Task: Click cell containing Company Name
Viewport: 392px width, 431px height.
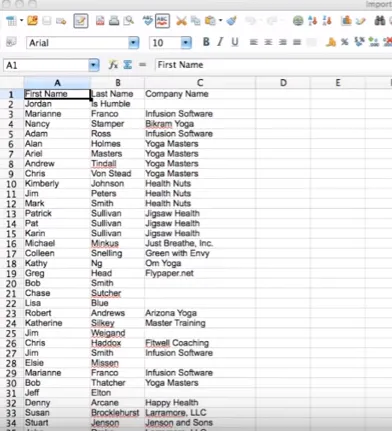Action: coord(200,94)
